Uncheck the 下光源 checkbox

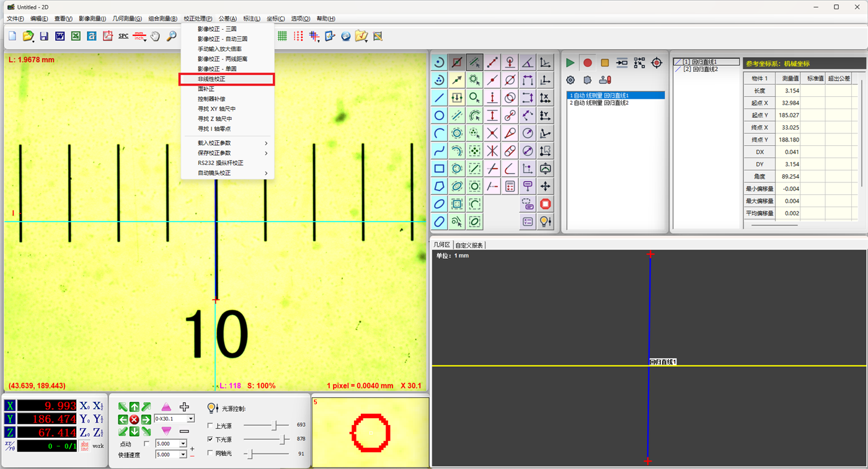click(x=210, y=439)
